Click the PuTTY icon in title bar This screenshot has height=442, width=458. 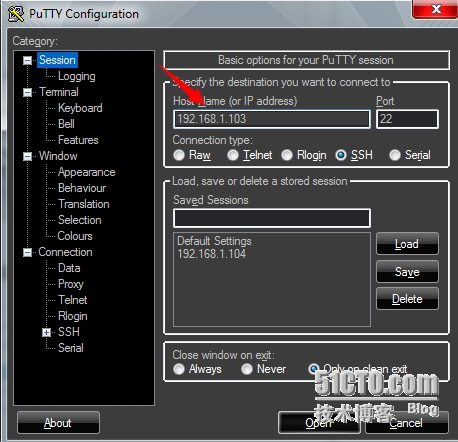pos(16,14)
